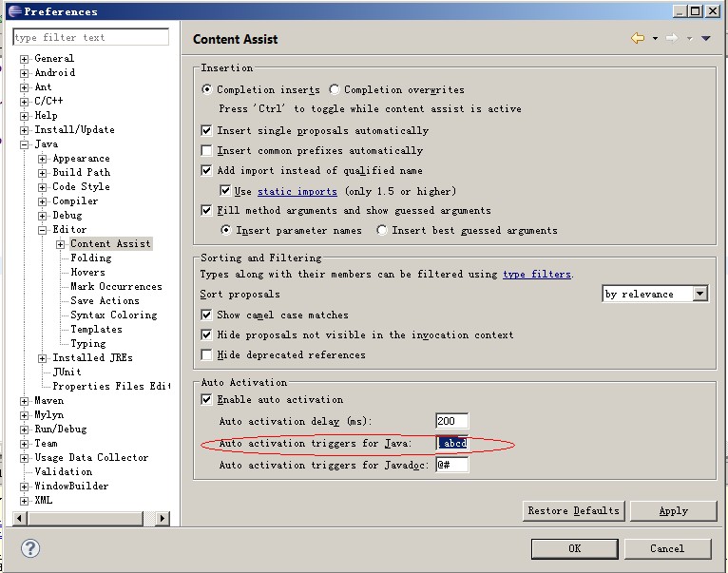Expand the XML tree node
728x573 pixels.
(x=24, y=501)
